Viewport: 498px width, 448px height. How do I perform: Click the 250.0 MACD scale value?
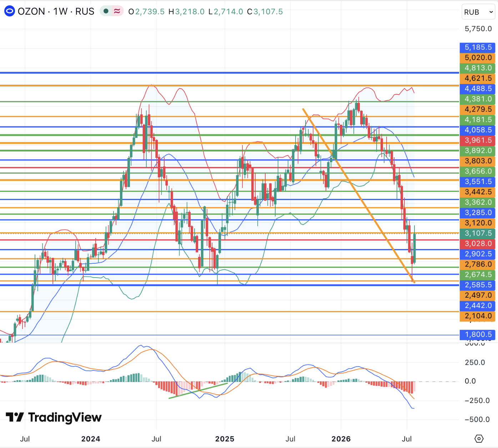coord(475,363)
